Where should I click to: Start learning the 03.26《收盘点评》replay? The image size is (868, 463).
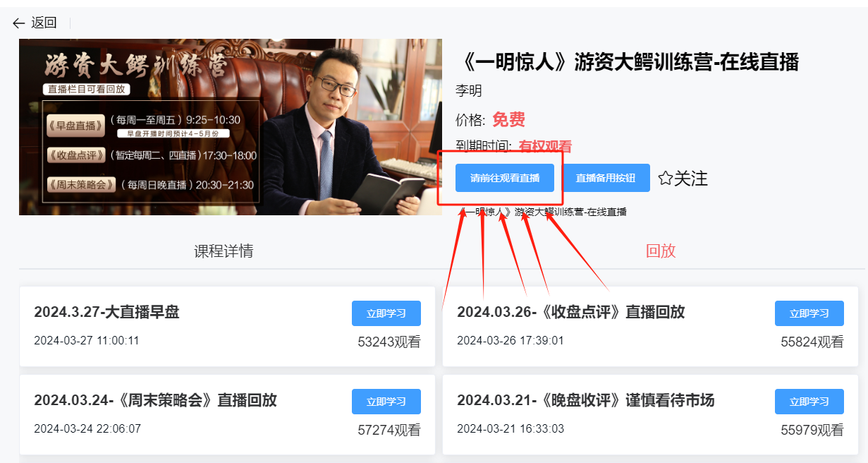tap(809, 313)
